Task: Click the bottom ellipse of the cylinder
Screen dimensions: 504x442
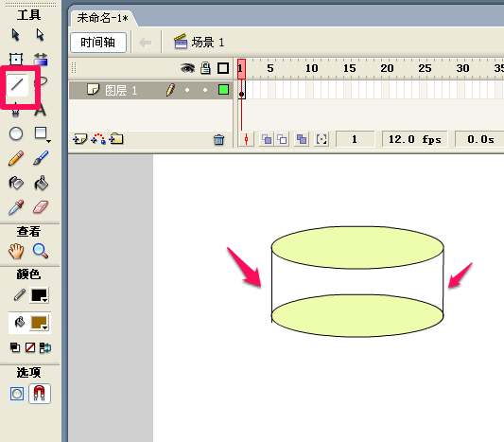Action: [357, 316]
